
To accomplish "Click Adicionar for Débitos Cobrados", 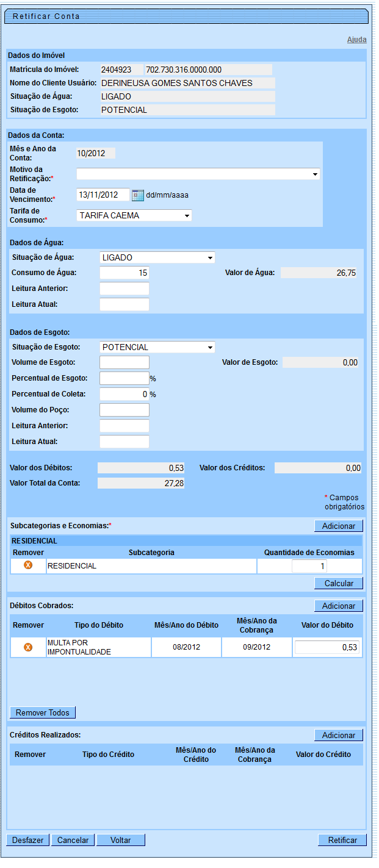I will (x=339, y=606).
